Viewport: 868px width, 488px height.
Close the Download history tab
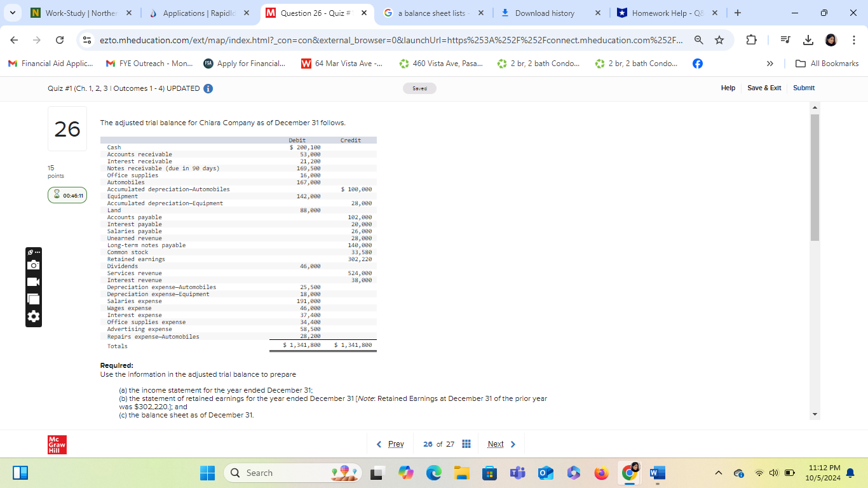(598, 13)
